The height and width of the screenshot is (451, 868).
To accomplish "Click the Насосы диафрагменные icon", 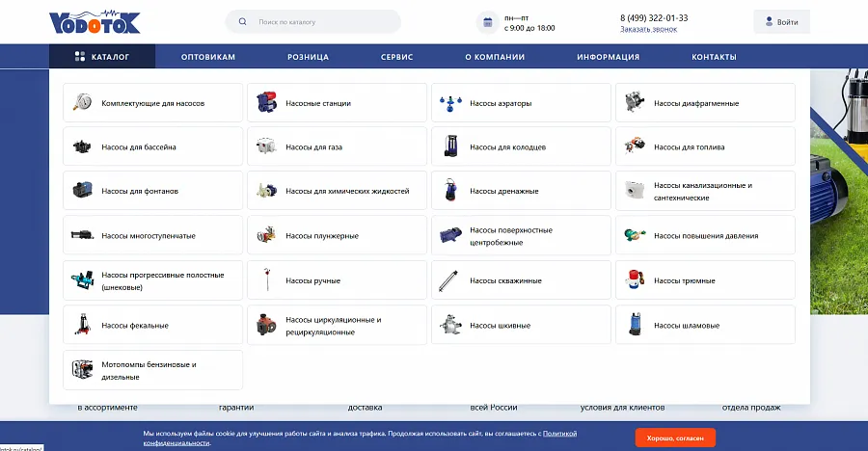I will pos(635,102).
